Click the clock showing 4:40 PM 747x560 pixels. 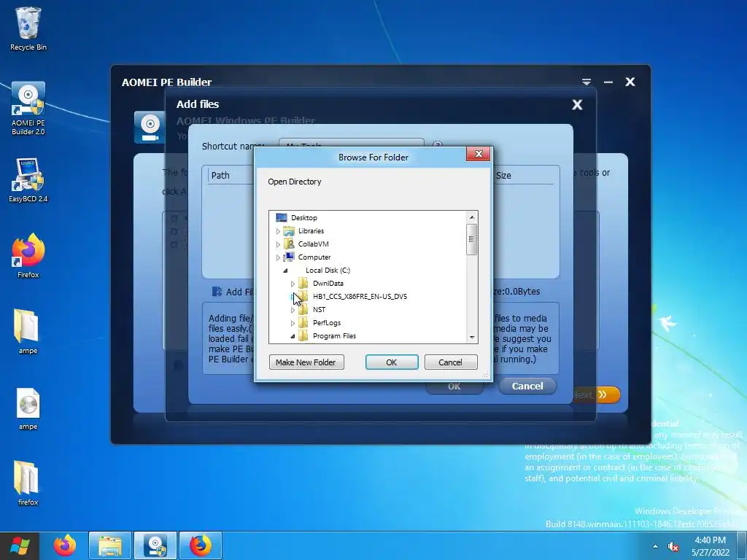click(x=711, y=546)
